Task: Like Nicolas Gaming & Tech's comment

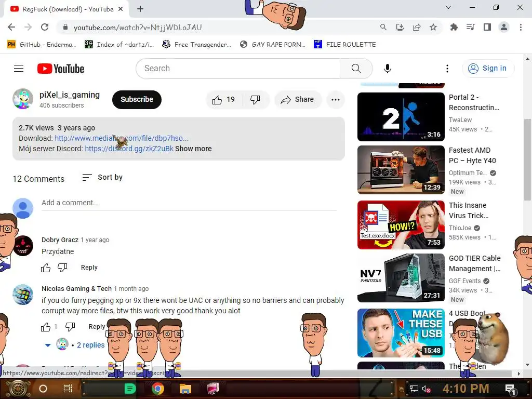Action: 46,327
